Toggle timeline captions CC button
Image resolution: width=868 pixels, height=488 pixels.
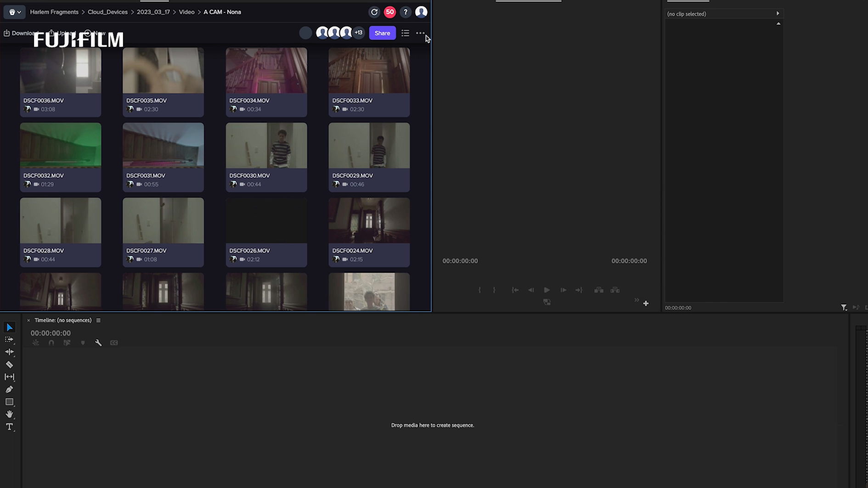click(x=114, y=343)
